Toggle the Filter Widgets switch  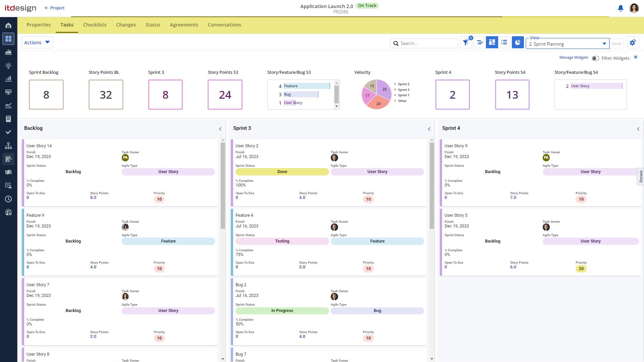[x=596, y=58]
